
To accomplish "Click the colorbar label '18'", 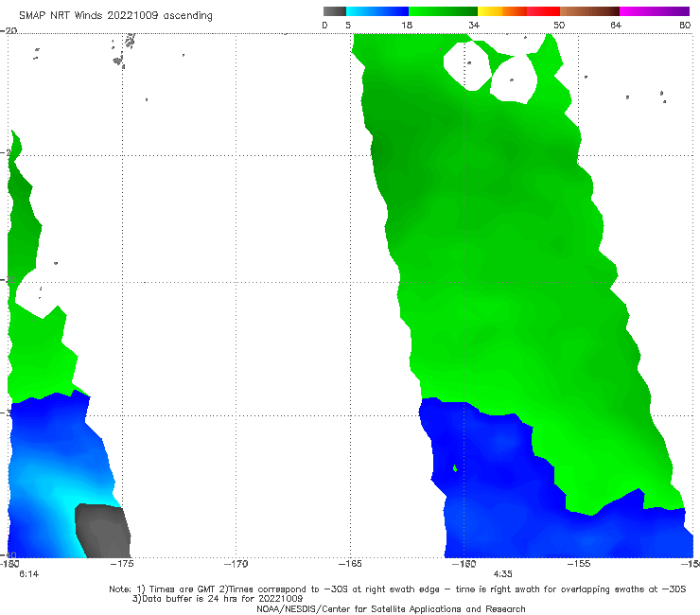I will [x=407, y=26].
